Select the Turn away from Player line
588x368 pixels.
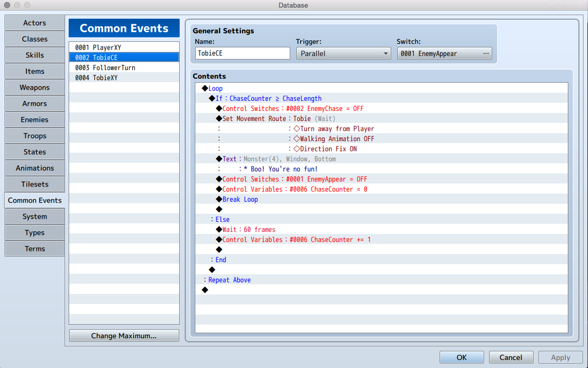click(382, 129)
